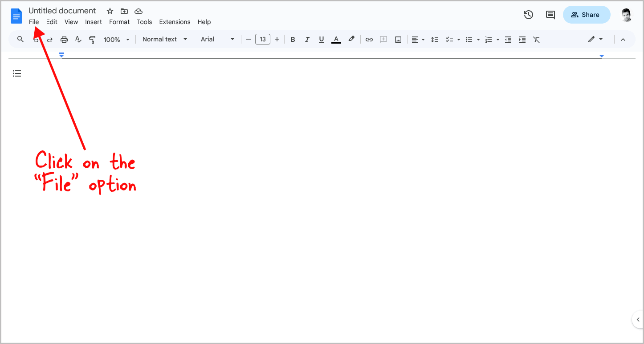Toggle underline formatting
644x344 pixels.
pos(321,39)
